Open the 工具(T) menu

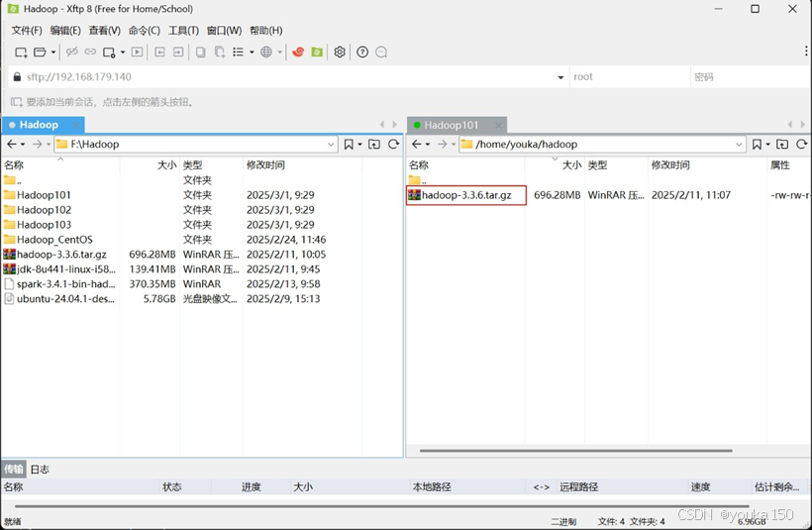(183, 31)
